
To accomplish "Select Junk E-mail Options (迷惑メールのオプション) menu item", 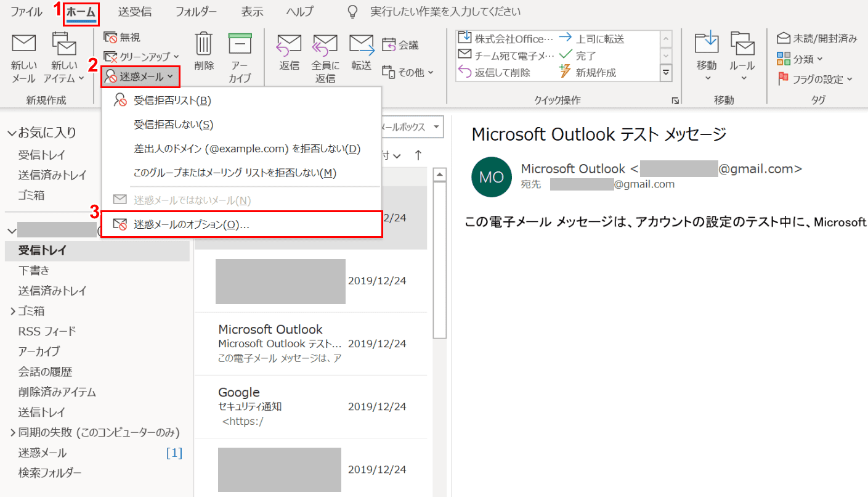I will (x=192, y=225).
